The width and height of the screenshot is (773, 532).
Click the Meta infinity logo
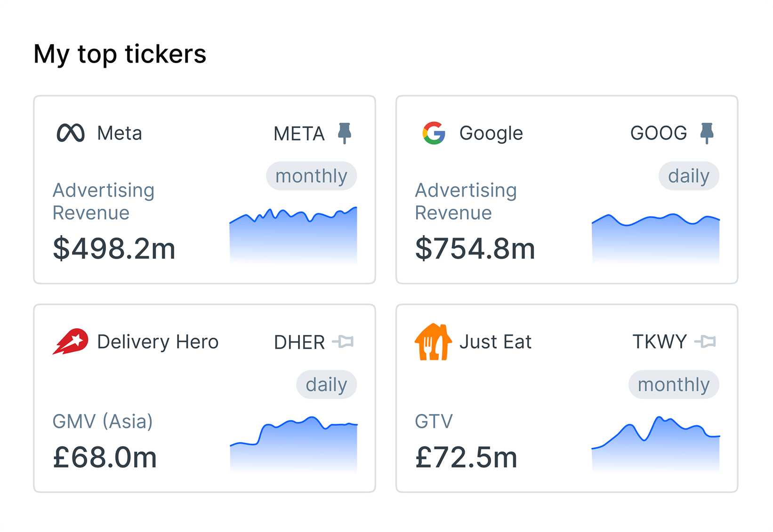click(x=69, y=133)
